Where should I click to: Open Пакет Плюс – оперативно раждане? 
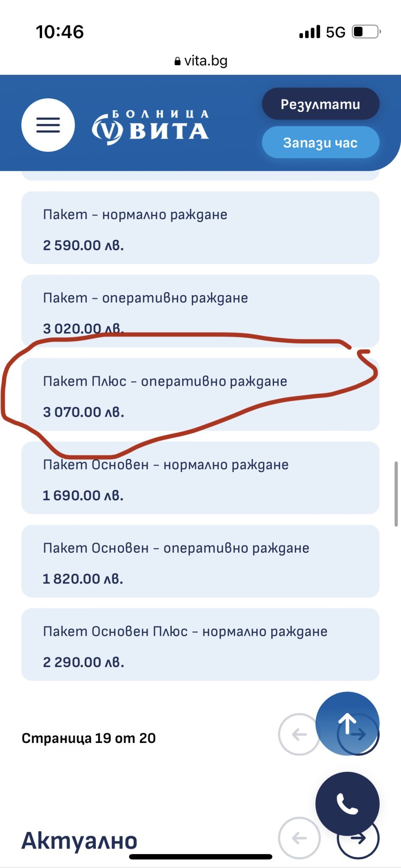[x=200, y=395]
